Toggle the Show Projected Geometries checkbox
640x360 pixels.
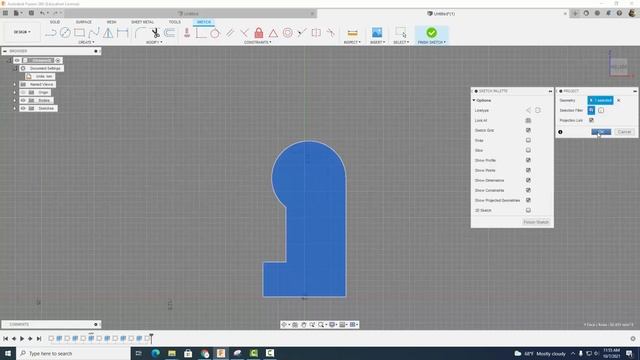[528, 200]
